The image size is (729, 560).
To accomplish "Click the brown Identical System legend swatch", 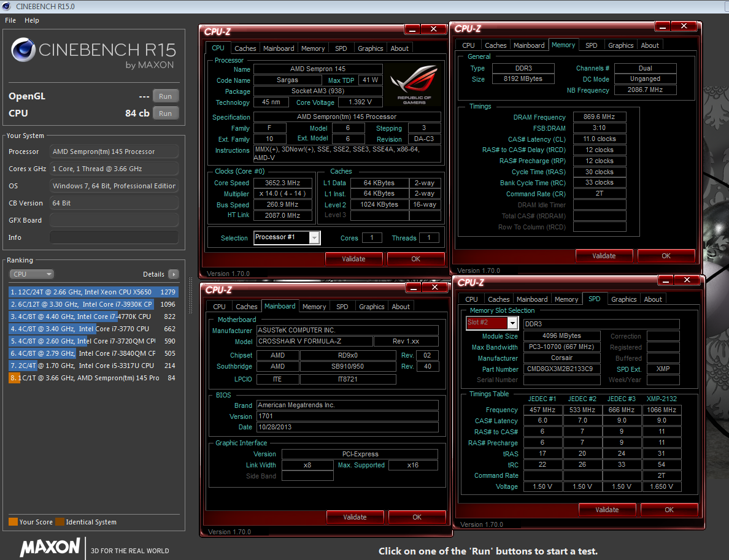I will [60, 522].
